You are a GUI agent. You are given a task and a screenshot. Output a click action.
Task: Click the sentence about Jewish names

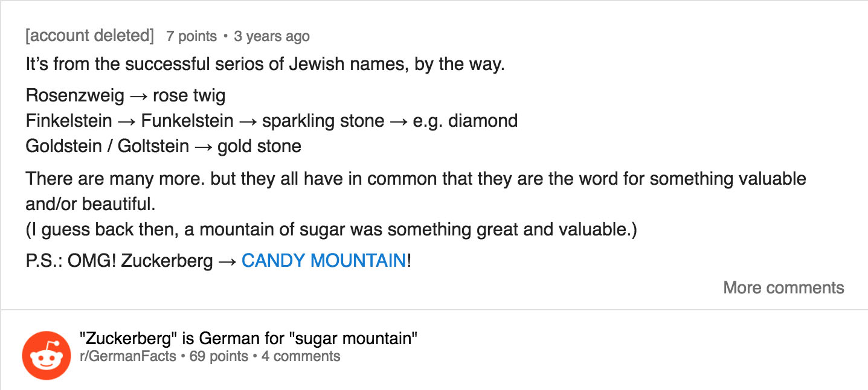click(265, 64)
